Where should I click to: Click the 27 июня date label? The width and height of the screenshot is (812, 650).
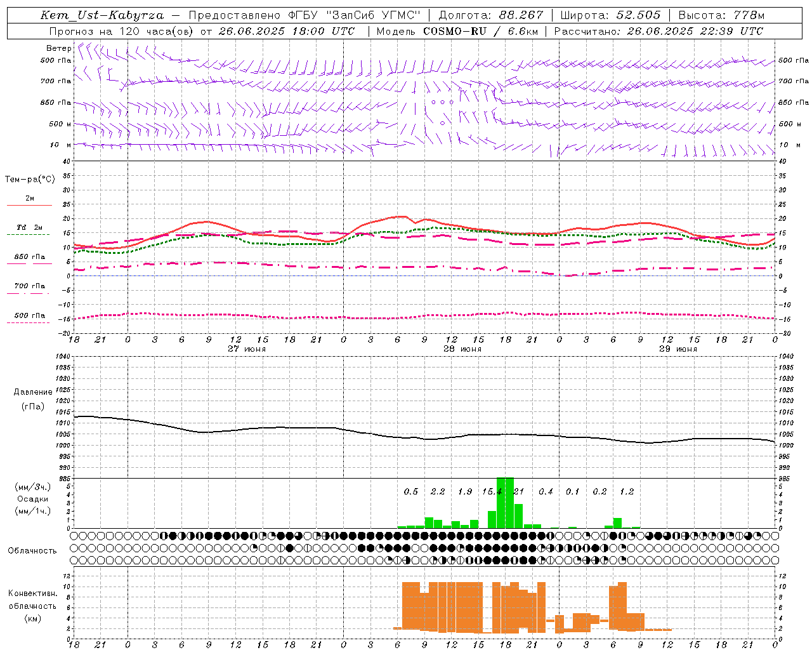[247, 349]
